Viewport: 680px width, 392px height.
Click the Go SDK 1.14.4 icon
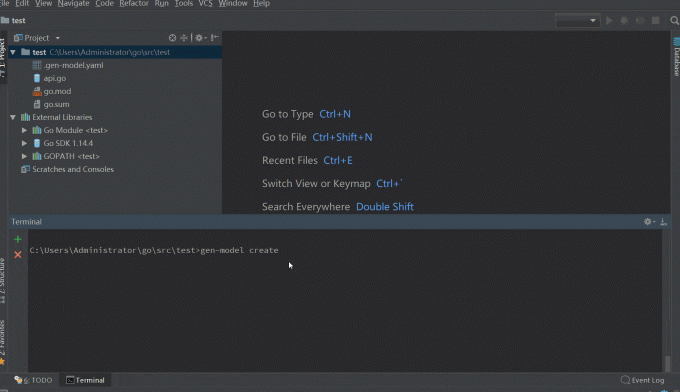pyautogui.click(x=37, y=143)
